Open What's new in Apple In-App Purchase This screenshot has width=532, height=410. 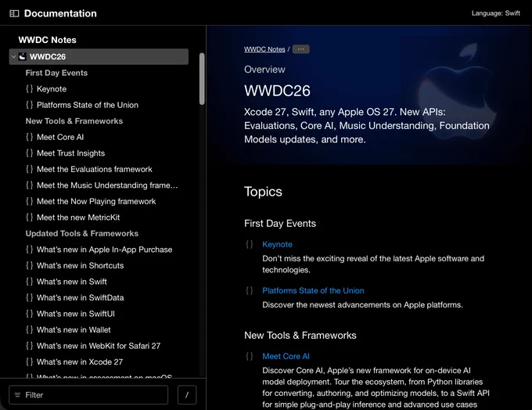105,250
